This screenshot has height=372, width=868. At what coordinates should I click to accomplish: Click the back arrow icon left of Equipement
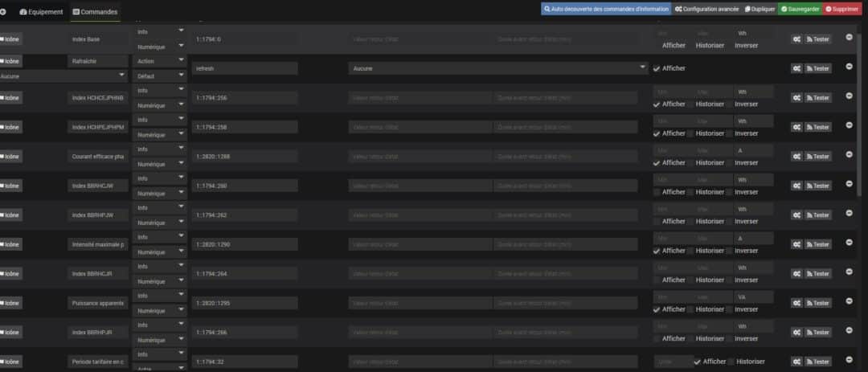tap(3, 12)
